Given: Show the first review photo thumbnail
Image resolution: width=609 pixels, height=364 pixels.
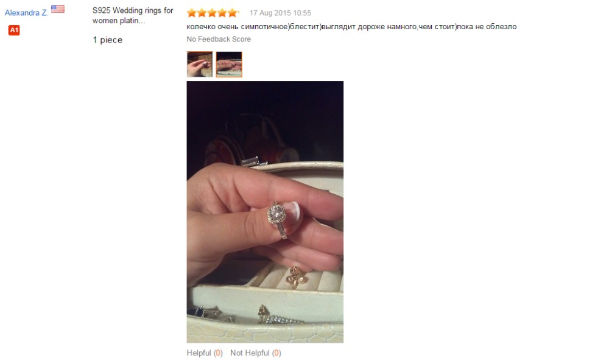Looking at the screenshot, I should (x=200, y=65).
